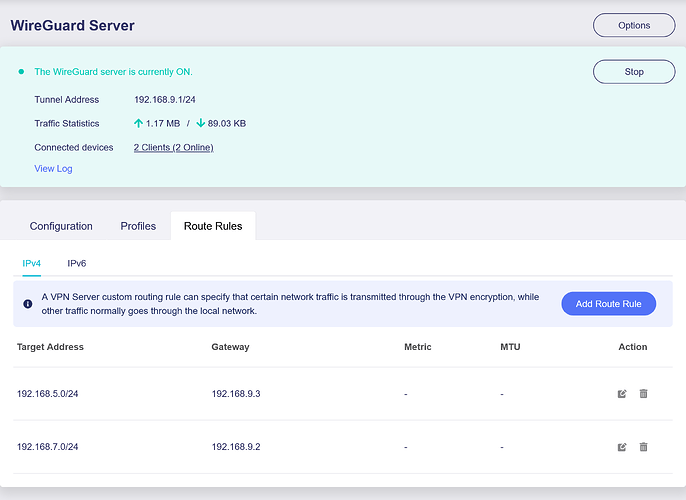Screen dimensions: 686x500
Task: Select gateway 192.168.9.3
Action: click(236, 394)
